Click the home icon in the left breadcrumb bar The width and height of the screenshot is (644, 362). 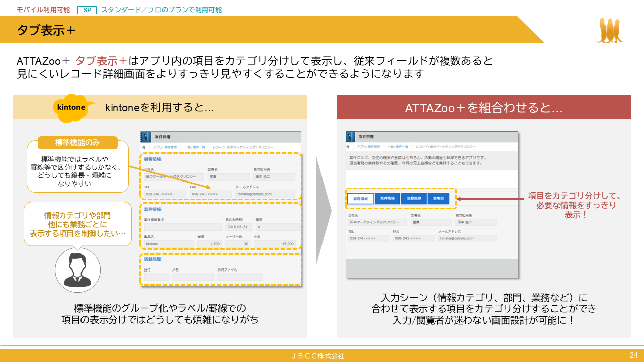(144, 147)
